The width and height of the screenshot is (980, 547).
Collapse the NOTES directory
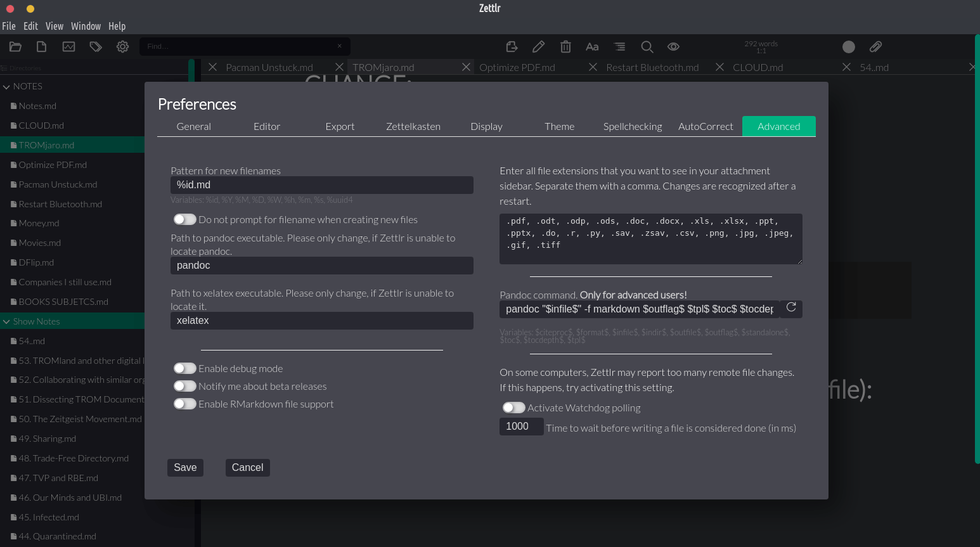point(6,87)
